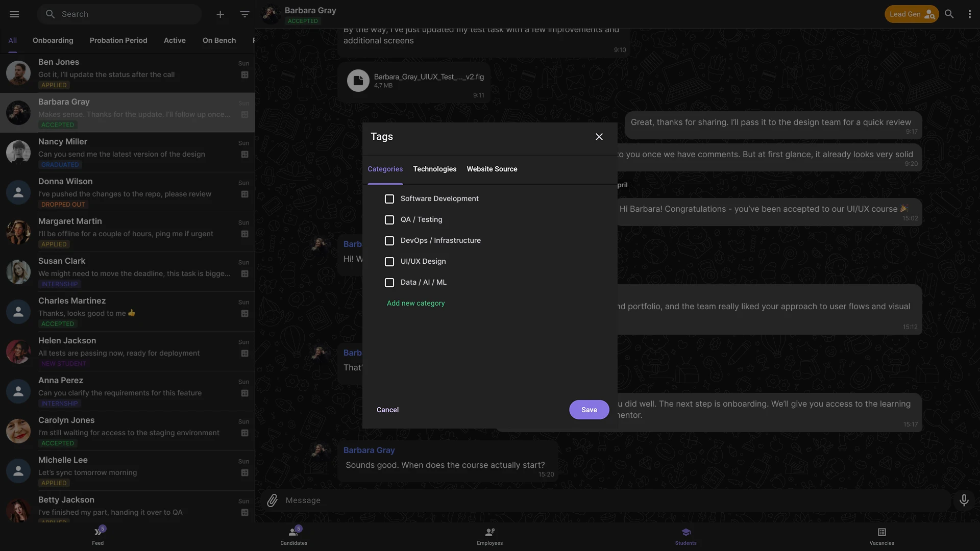Click the paperclip attach icon
This screenshot has height=551, width=980.
point(272,500)
